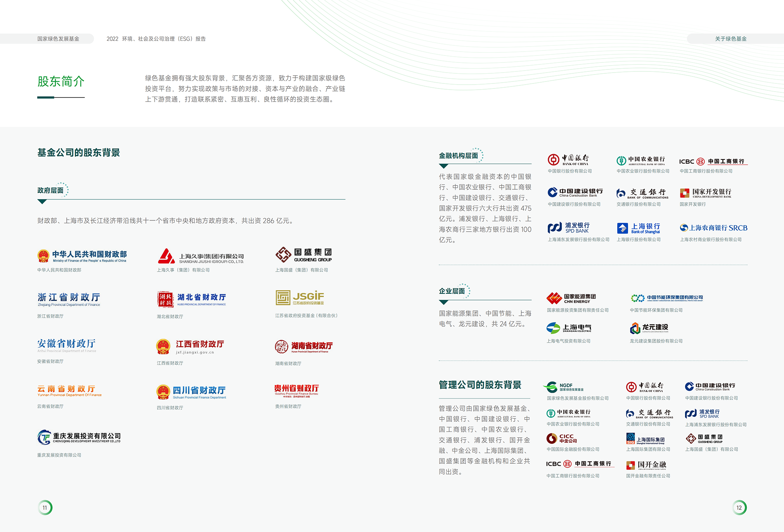Click the Bank of China logo in management section

click(x=644, y=387)
